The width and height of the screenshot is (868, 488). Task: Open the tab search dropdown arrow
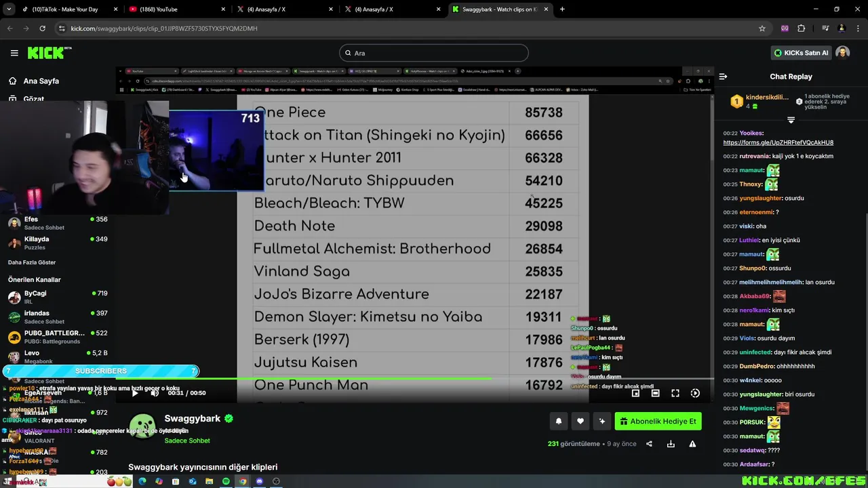(7, 9)
